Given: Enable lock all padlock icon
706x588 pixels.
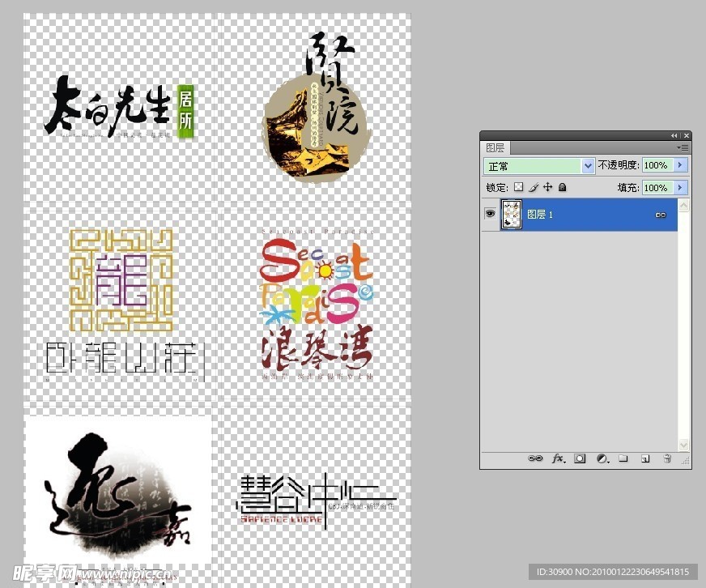Looking at the screenshot, I should point(563,187).
